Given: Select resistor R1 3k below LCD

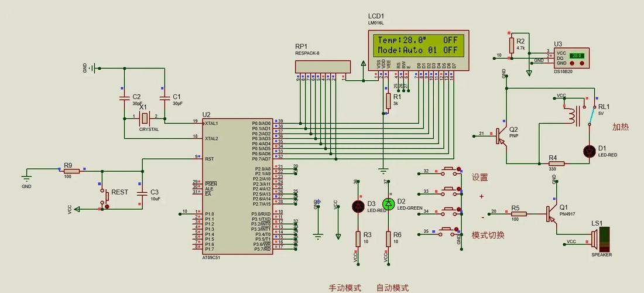Looking at the screenshot, I should click(388, 101).
